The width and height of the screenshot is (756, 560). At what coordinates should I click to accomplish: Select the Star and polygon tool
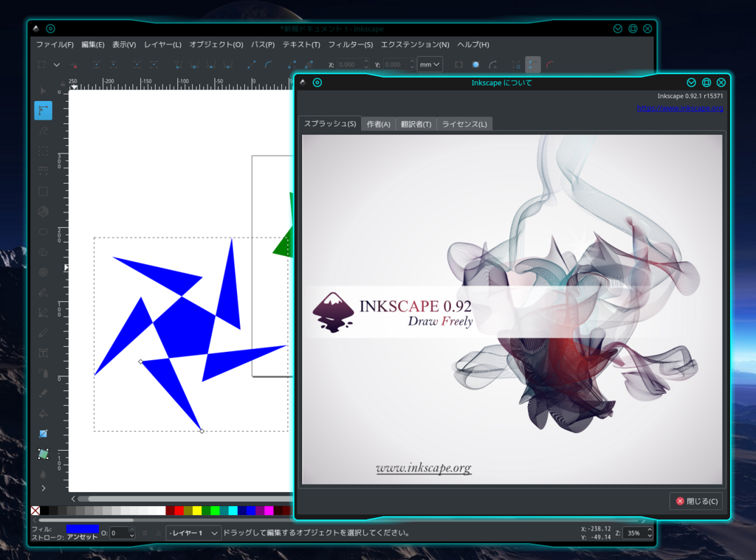coord(43,252)
